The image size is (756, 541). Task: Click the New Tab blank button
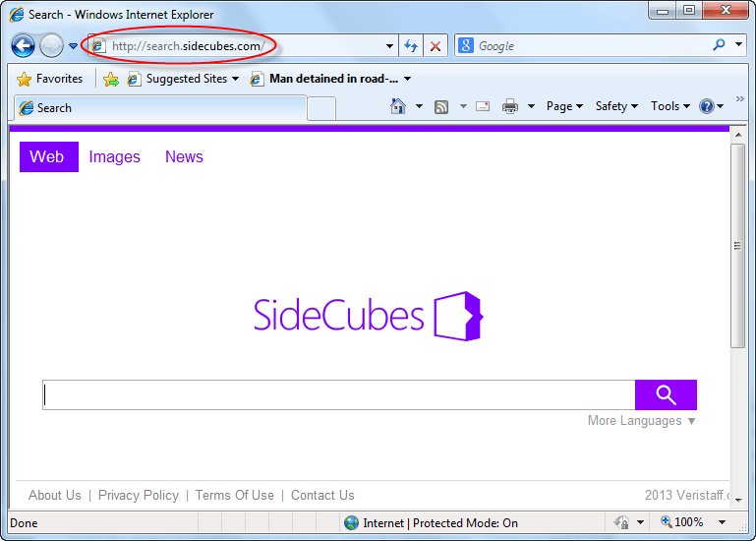coord(321,108)
